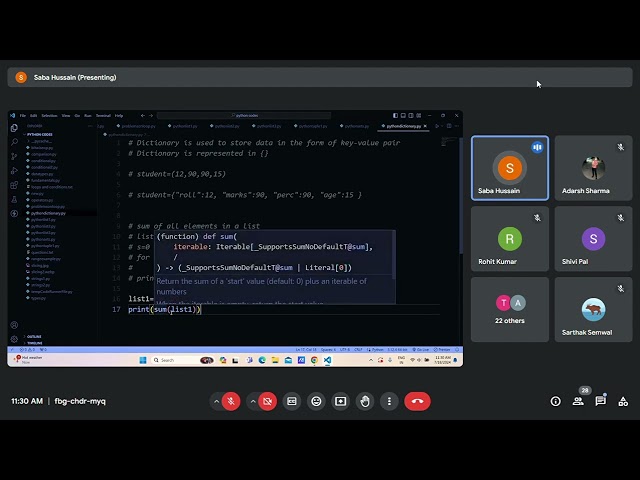
Task: Select Adarsh Sharma's participant tile
Action: pos(593,168)
